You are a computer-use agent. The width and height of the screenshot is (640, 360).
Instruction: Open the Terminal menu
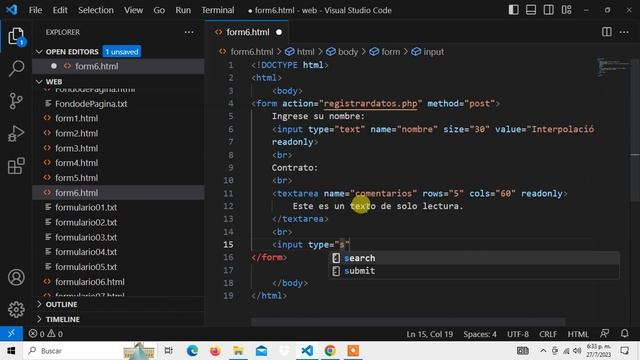coord(218,10)
